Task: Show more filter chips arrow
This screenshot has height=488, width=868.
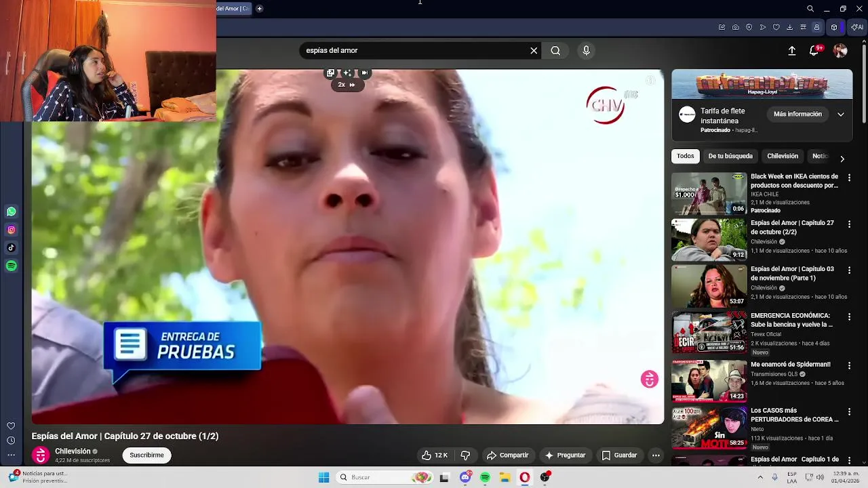Action: (842, 159)
